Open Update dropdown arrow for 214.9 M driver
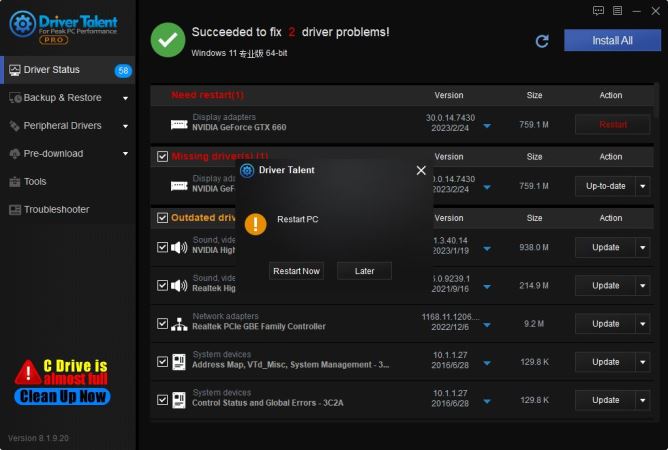The image size is (668, 450). coord(643,286)
